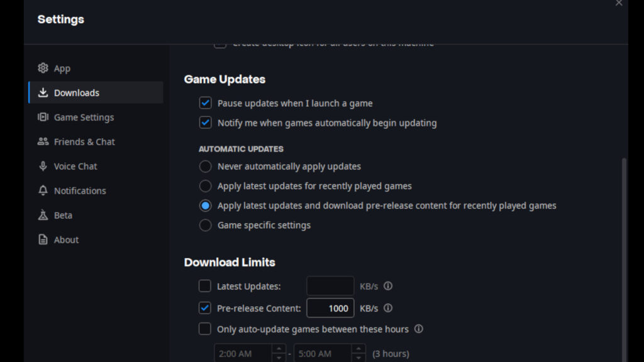This screenshot has width=644, height=362.
Task: Click info icon beside Latest Updates KB/s
Action: click(x=388, y=286)
